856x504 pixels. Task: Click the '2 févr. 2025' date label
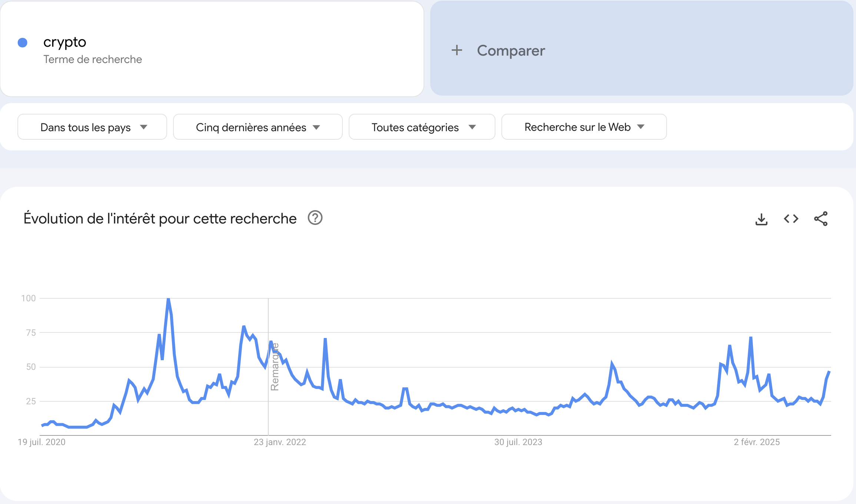[757, 442]
